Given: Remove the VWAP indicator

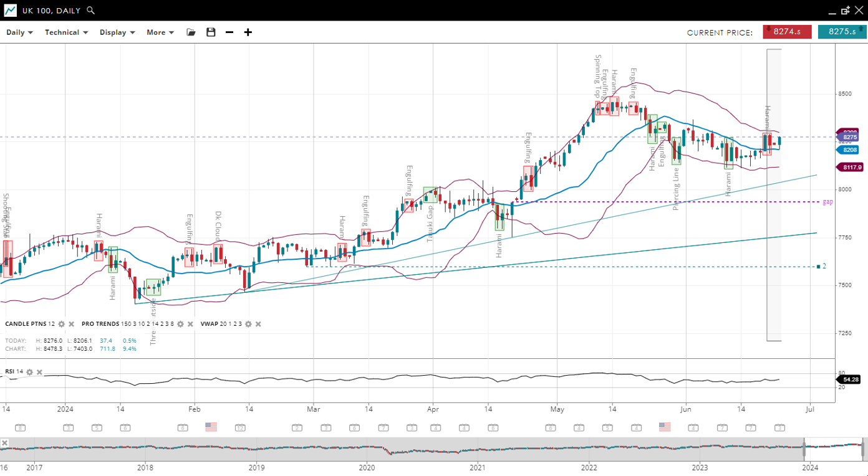Looking at the screenshot, I should point(258,324).
